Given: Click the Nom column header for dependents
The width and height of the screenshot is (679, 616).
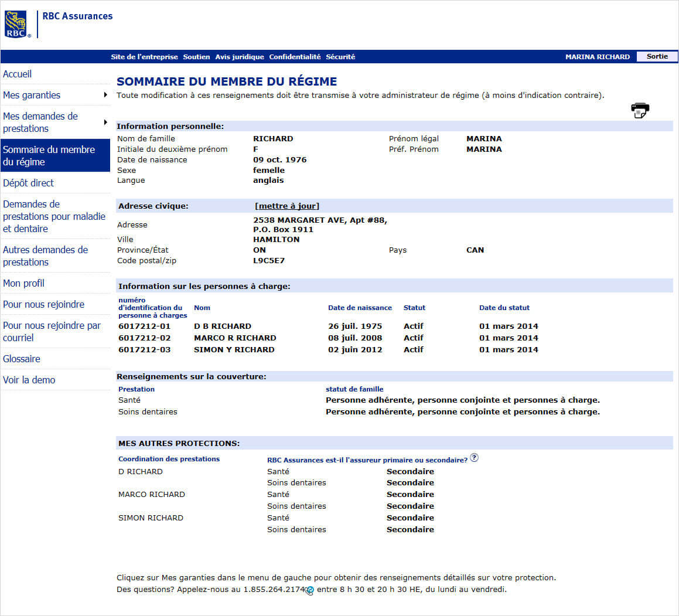Looking at the screenshot, I should tap(202, 308).
